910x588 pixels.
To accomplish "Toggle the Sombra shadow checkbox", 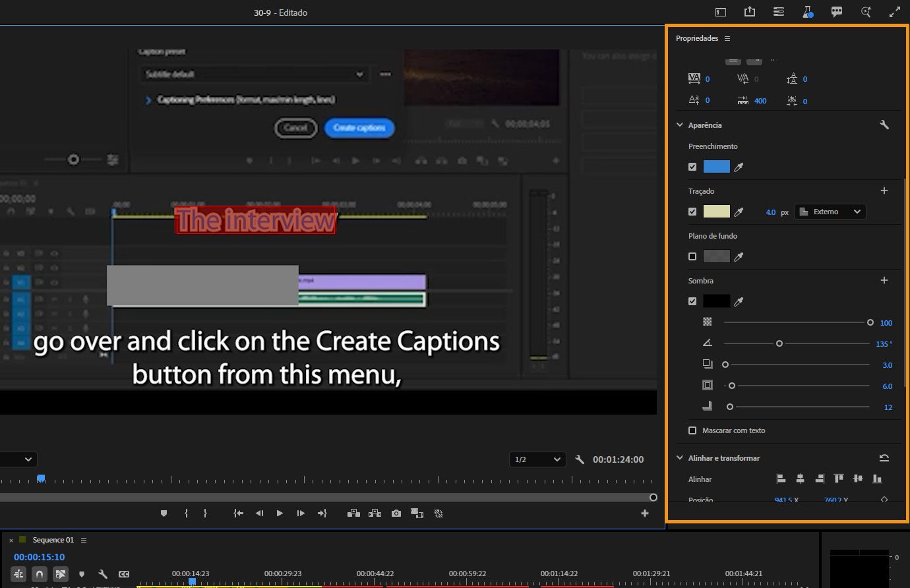I will pyautogui.click(x=692, y=301).
